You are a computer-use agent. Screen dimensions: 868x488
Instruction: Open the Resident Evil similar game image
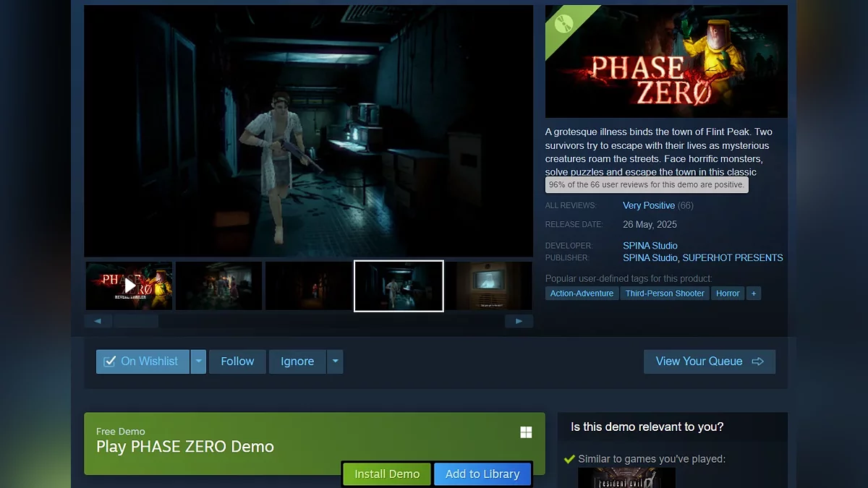click(626, 478)
